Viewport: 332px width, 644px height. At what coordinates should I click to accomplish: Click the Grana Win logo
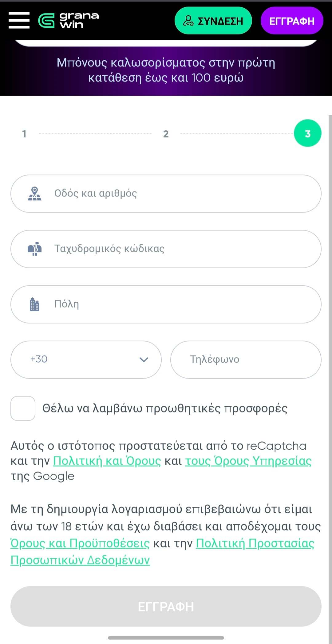(x=69, y=20)
